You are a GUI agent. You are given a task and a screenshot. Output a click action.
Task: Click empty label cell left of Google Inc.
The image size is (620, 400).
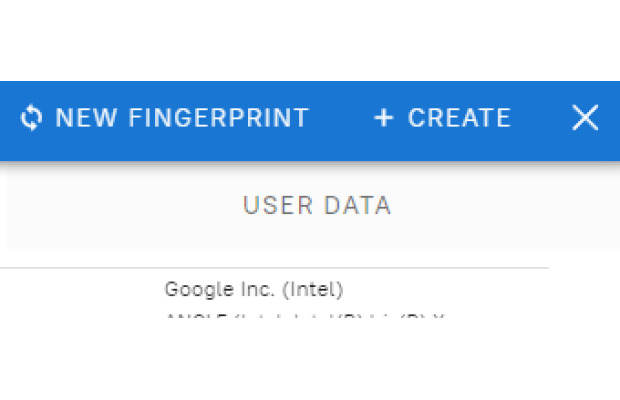(80, 291)
